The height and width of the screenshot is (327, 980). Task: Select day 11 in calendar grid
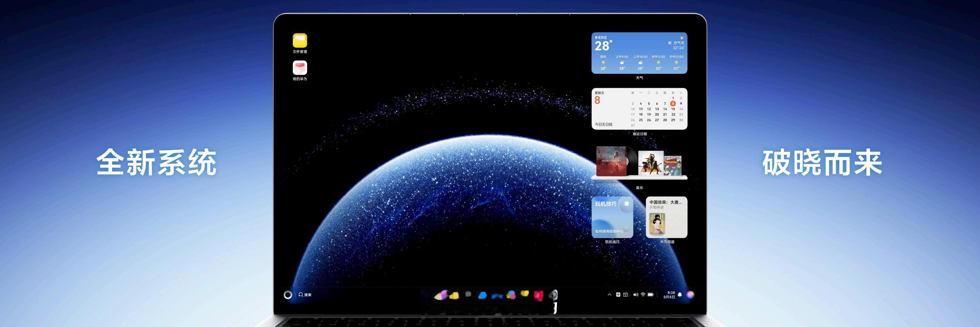click(x=641, y=109)
